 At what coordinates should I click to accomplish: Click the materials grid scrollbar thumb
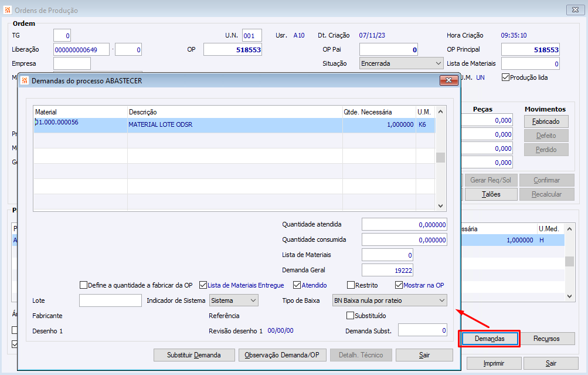point(441,158)
